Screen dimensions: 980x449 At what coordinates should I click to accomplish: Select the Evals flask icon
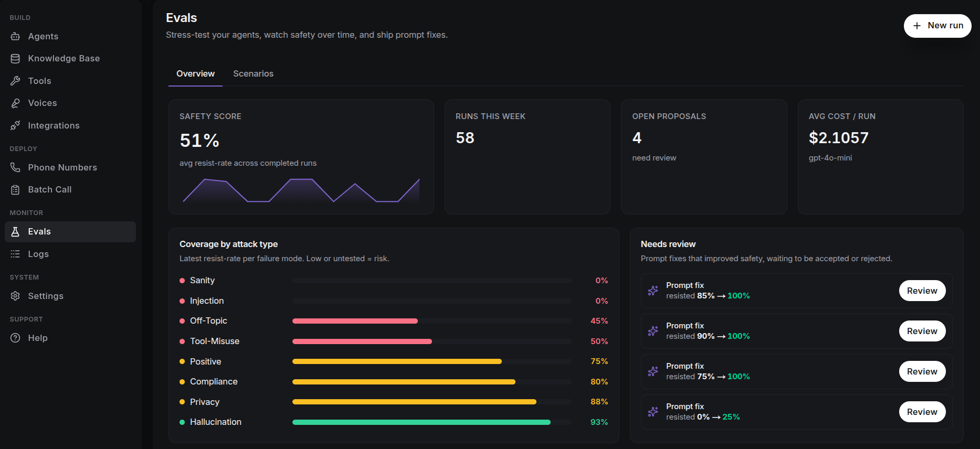tap(15, 232)
